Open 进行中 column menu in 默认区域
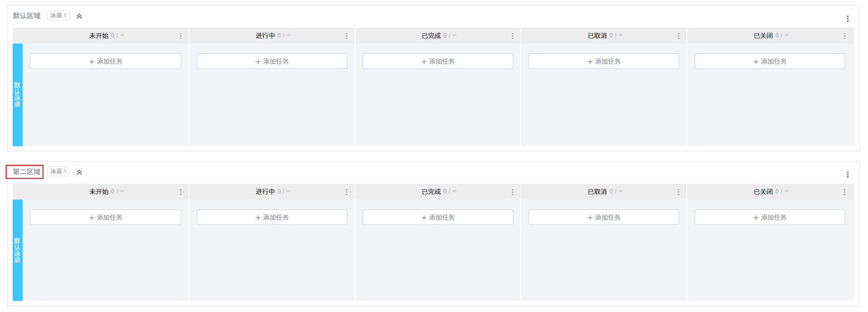This screenshot has height=312, width=868. pos(346,36)
